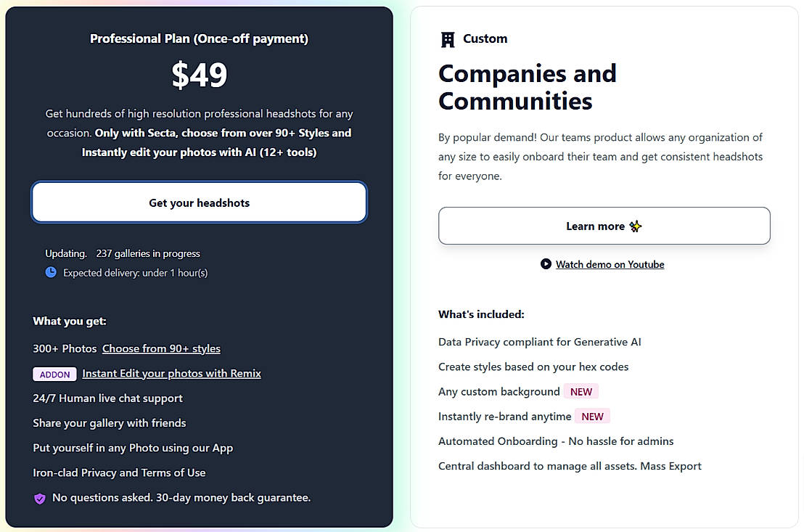804x532 pixels.
Task: Click the $49 price text
Action: tap(200, 75)
